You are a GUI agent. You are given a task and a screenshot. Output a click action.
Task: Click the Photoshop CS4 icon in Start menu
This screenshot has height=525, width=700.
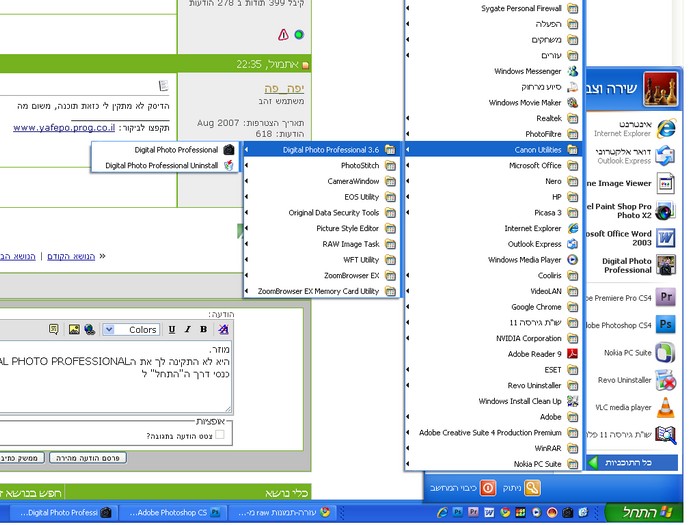coord(666,325)
